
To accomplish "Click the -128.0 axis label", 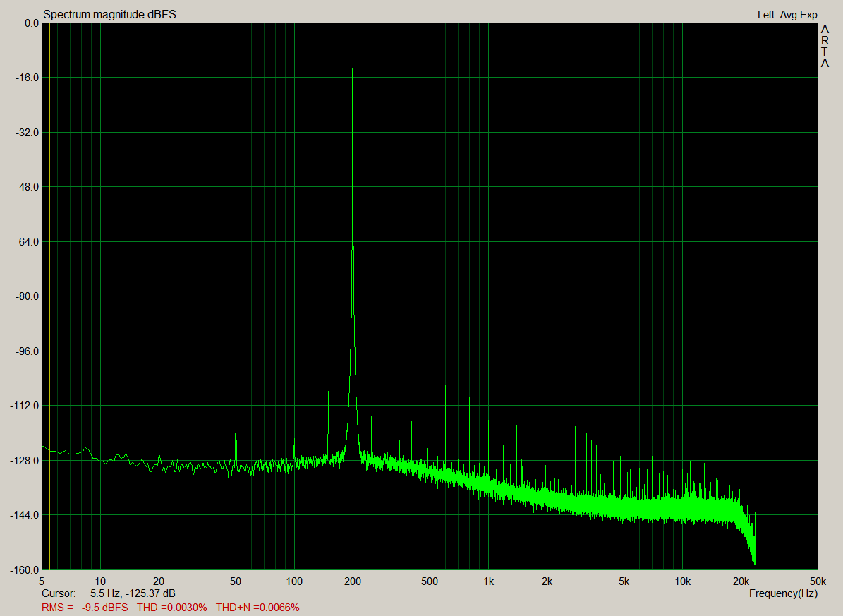I will point(25,461).
